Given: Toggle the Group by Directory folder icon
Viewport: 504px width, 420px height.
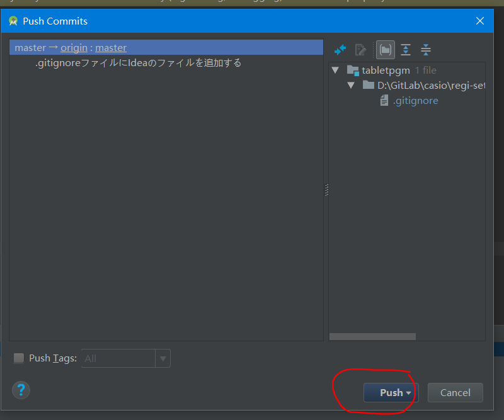Looking at the screenshot, I should pyautogui.click(x=384, y=50).
